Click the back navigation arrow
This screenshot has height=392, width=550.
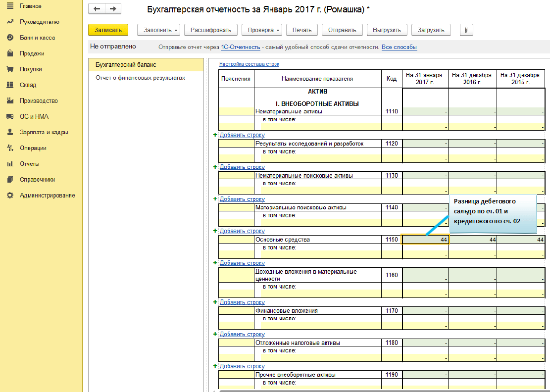point(97,9)
